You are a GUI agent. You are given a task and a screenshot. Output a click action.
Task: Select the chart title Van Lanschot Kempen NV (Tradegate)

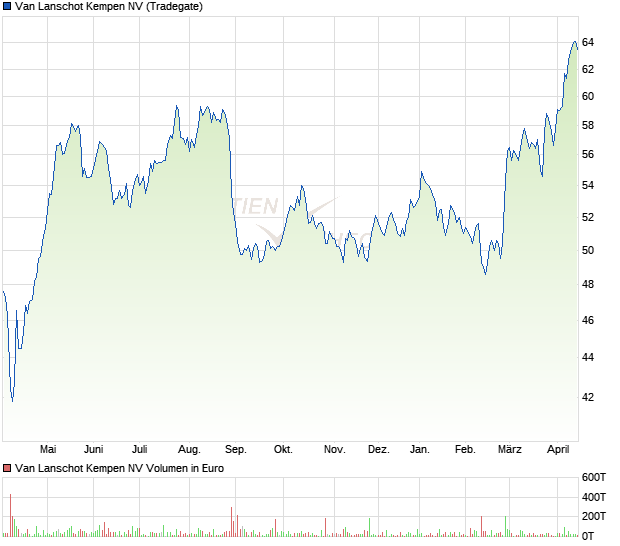pos(109,7)
